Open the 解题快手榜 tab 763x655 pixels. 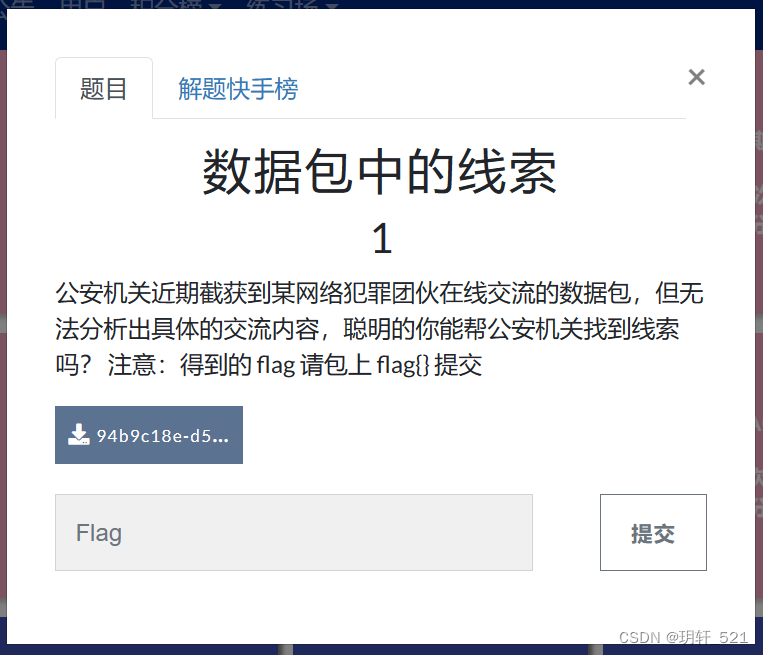(238, 89)
